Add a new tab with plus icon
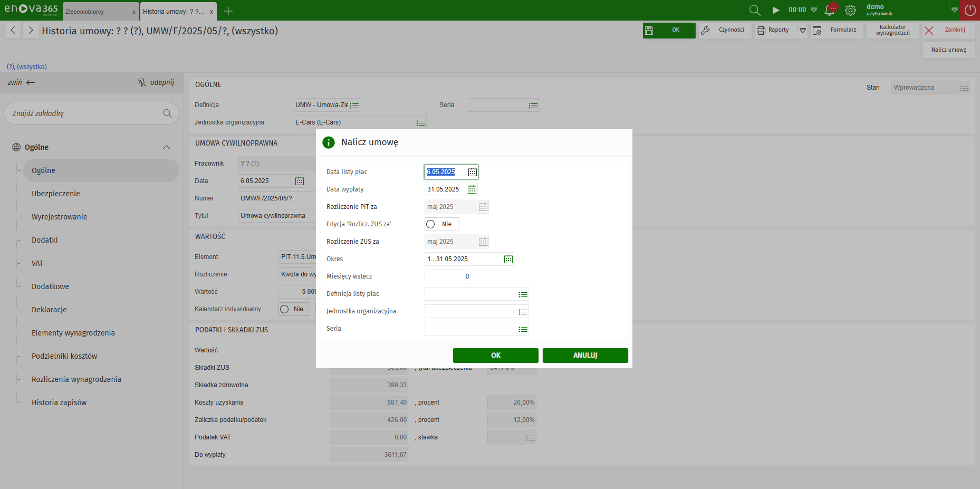The image size is (980, 489). pos(228,11)
